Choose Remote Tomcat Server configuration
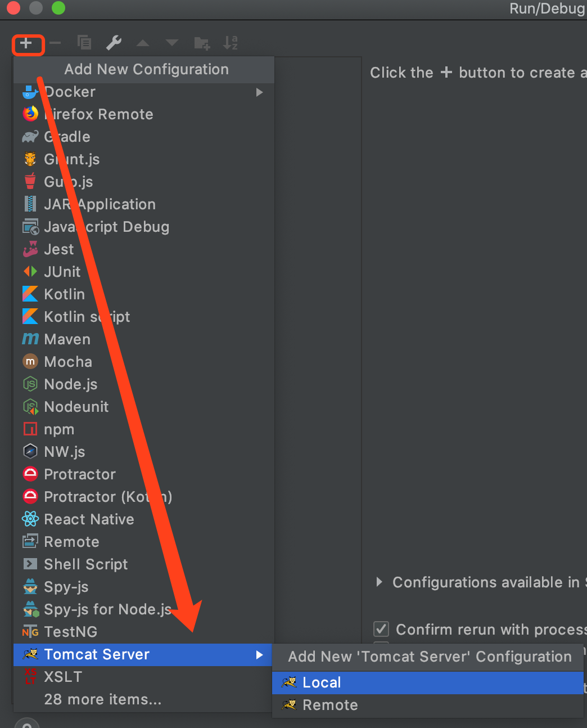The width and height of the screenshot is (587, 728). 428,705
